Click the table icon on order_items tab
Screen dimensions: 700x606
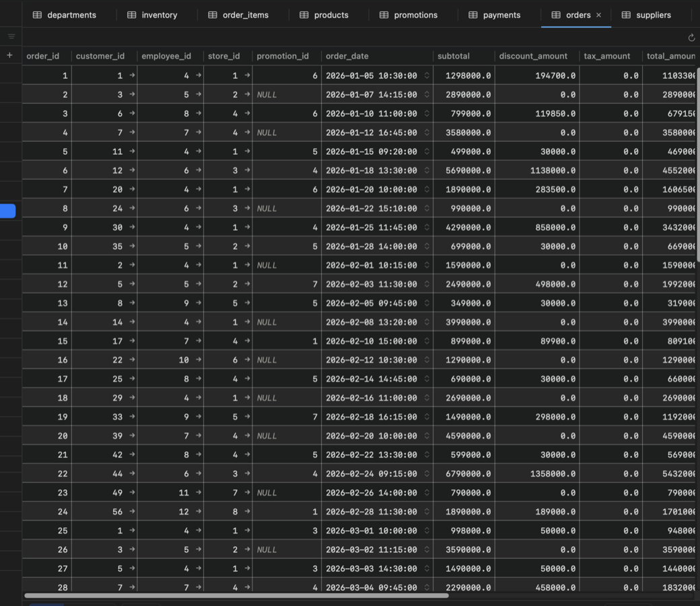click(x=213, y=15)
